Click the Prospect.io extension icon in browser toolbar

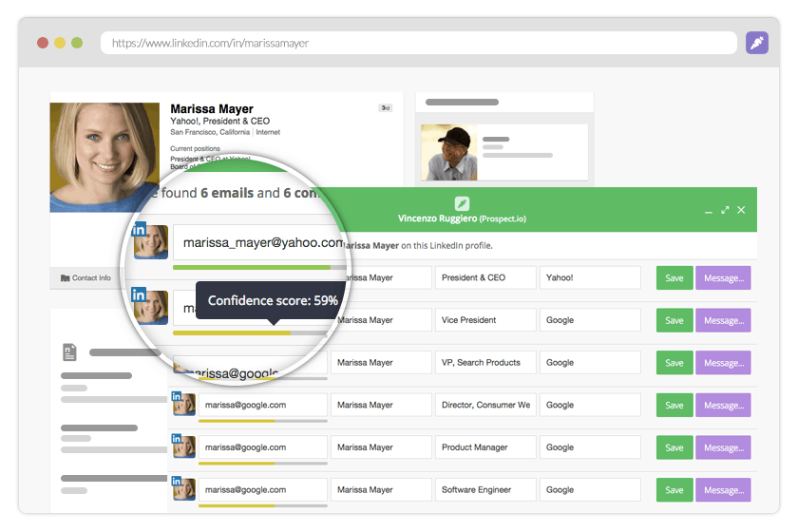point(757,43)
